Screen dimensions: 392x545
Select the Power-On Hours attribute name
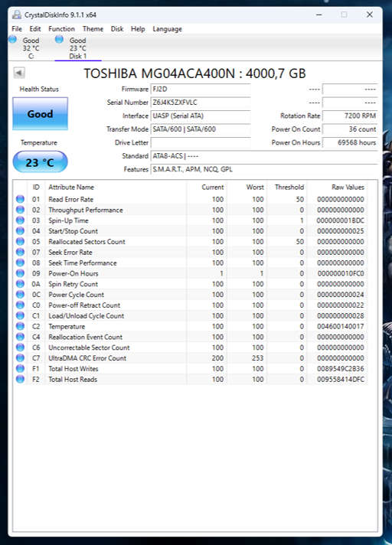[73, 273]
